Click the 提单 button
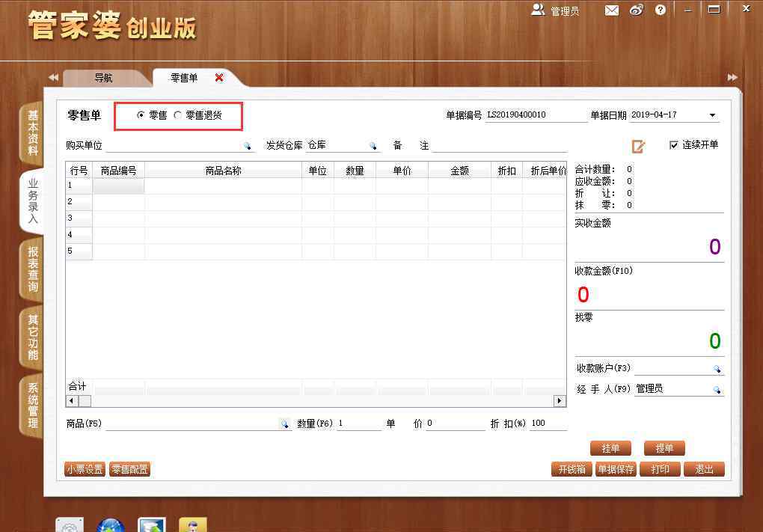Screen dimensions: 763x532 (x=664, y=448)
